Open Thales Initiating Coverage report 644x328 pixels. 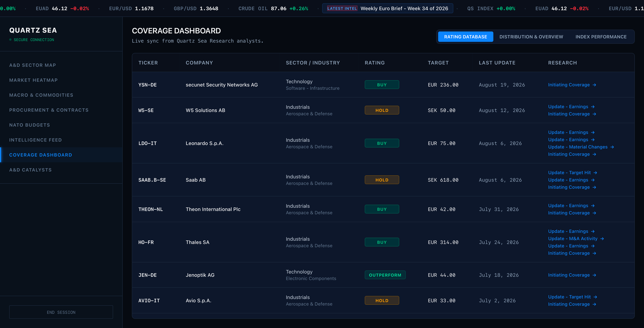point(572,253)
